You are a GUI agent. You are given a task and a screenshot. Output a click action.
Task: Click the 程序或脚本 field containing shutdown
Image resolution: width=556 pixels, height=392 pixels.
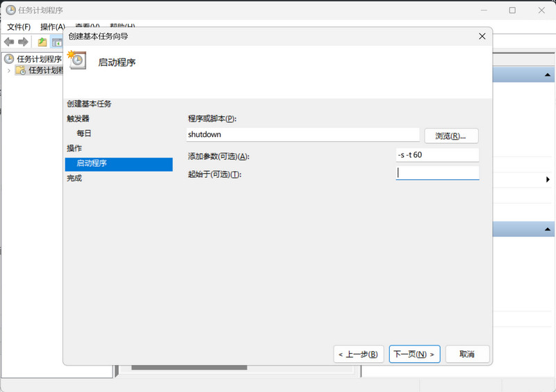[x=303, y=135]
